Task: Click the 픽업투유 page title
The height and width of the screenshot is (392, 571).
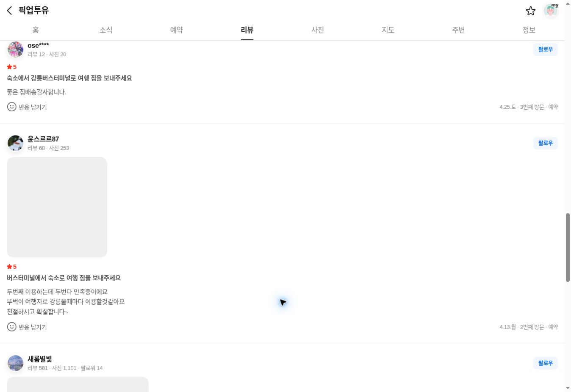Action: [x=33, y=10]
